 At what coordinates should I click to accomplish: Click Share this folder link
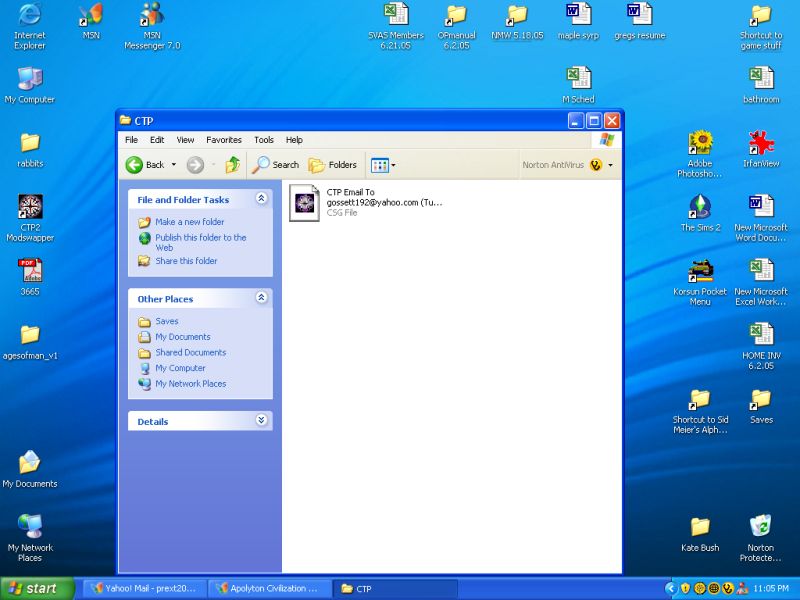pyautogui.click(x=186, y=261)
